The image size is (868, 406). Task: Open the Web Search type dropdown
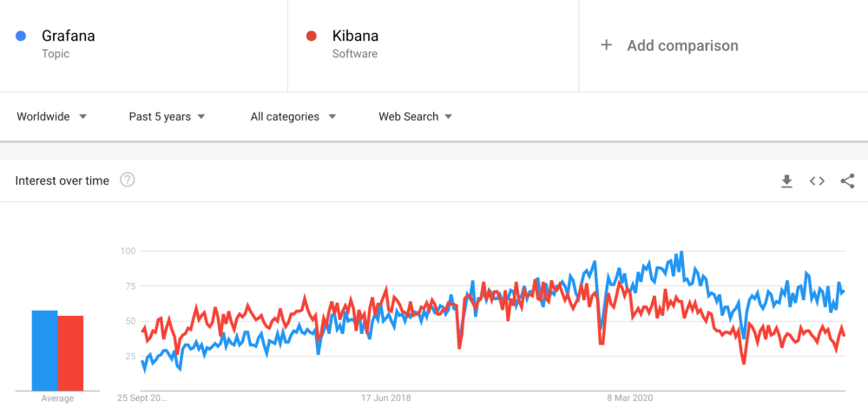click(x=416, y=116)
